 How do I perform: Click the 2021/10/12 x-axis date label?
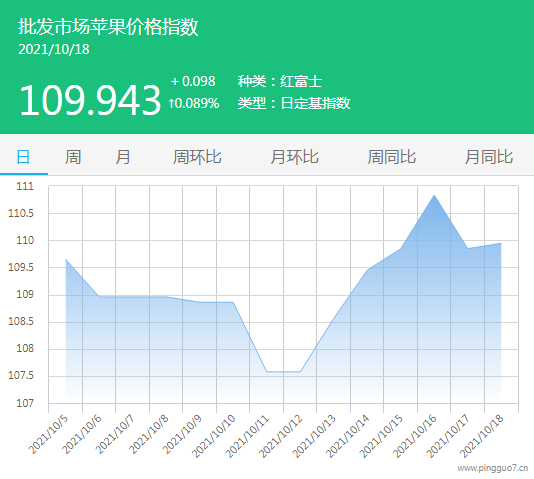280,436
